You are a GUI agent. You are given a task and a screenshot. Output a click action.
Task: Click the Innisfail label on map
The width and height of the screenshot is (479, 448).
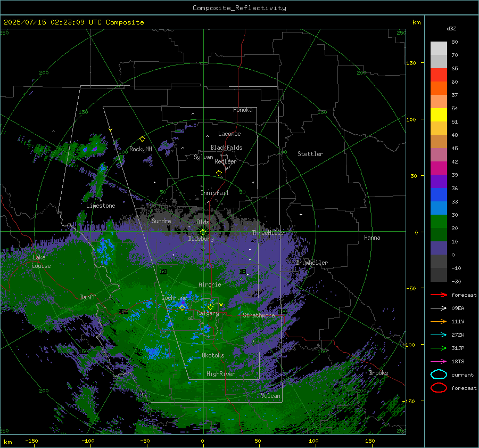point(214,193)
